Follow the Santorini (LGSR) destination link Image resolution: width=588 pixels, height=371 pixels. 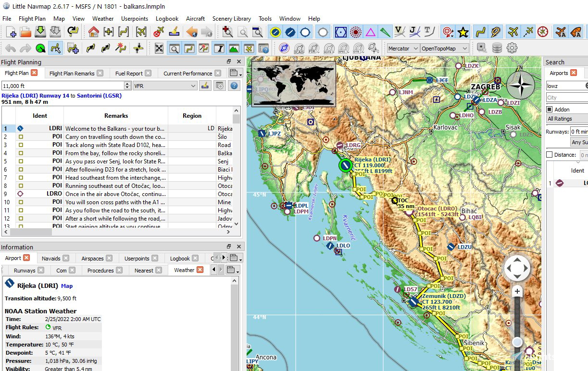99,95
